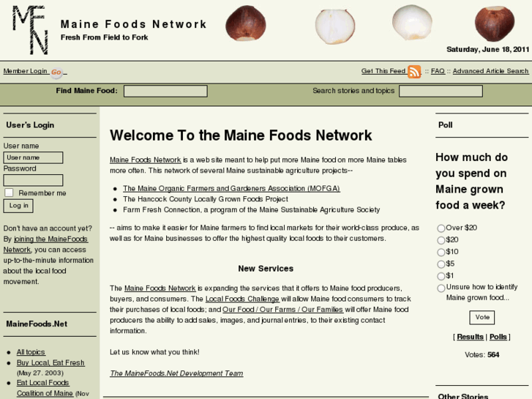The width and height of the screenshot is (532, 399).
Task: Click the rightmost brown chestnut image
Action: [x=495, y=23]
